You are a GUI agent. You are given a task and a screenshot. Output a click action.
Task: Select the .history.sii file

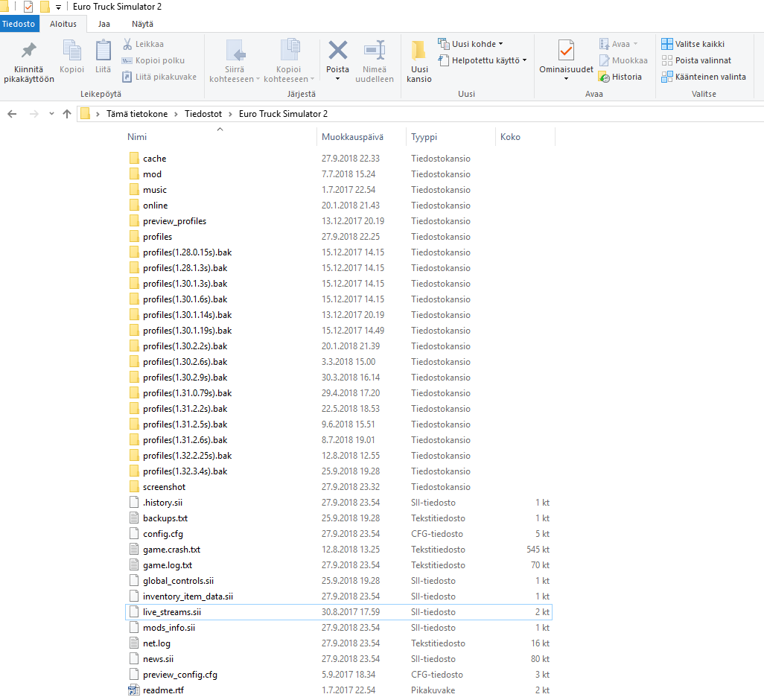pyautogui.click(x=339, y=502)
